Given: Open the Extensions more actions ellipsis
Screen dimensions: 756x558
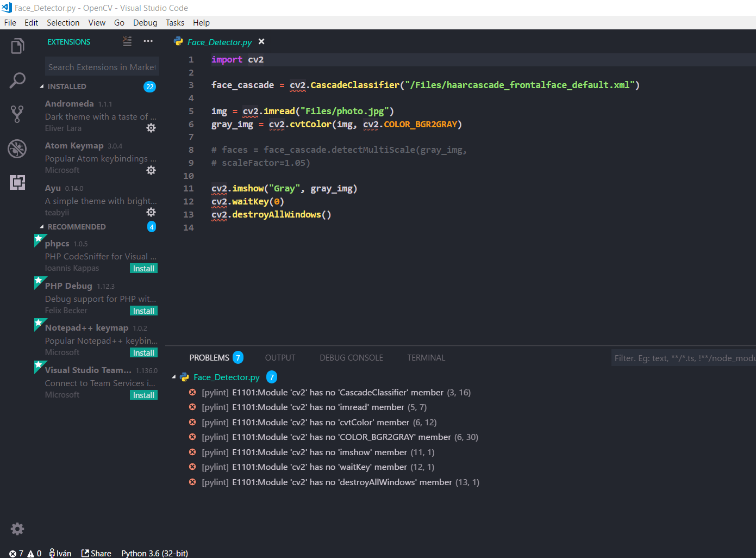Looking at the screenshot, I should pos(148,41).
